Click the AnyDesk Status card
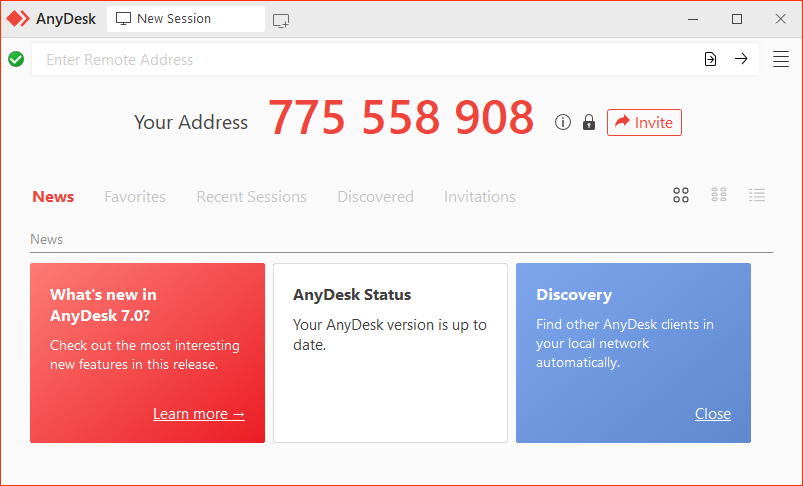Image resolution: width=803 pixels, height=486 pixels. [x=390, y=353]
